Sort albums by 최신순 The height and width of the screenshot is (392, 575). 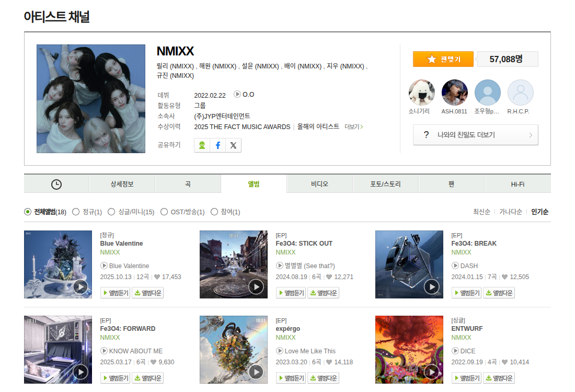click(481, 212)
